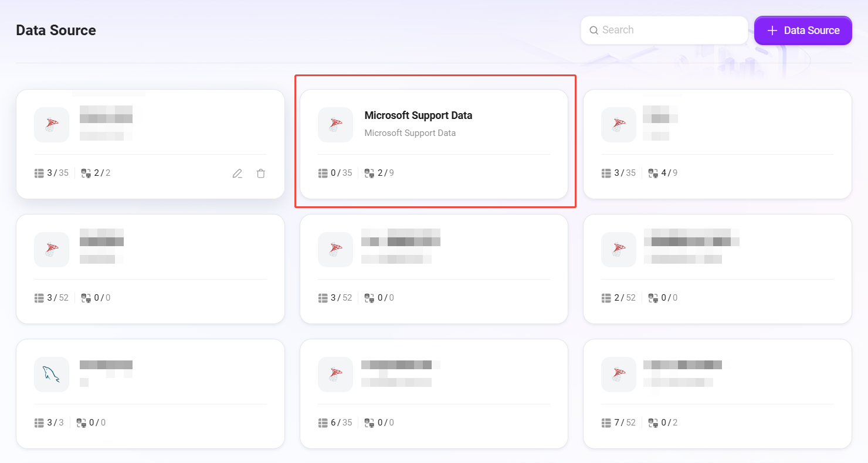Image resolution: width=868 pixels, height=463 pixels.
Task: Click the database icon beside 0/2 count
Action: pyautogui.click(x=653, y=423)
